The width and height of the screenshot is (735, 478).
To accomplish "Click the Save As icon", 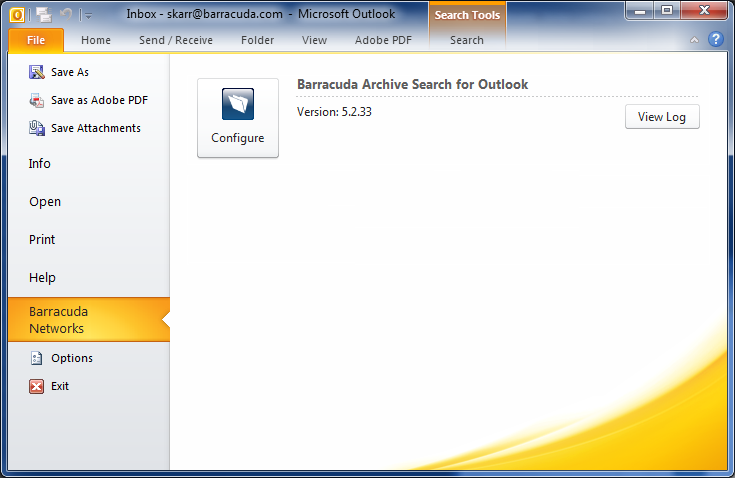I will pyautogui.click(x=37, y=72).
